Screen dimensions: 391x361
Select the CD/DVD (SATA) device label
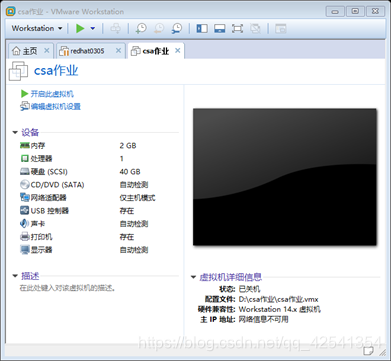coord(57,185)
